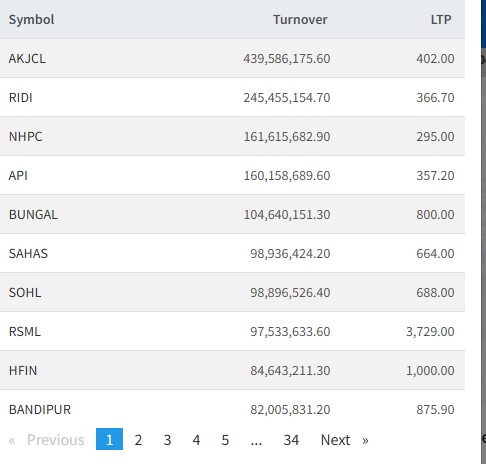Click the RSML symbol
486x464 pixels.
(25, 332)
